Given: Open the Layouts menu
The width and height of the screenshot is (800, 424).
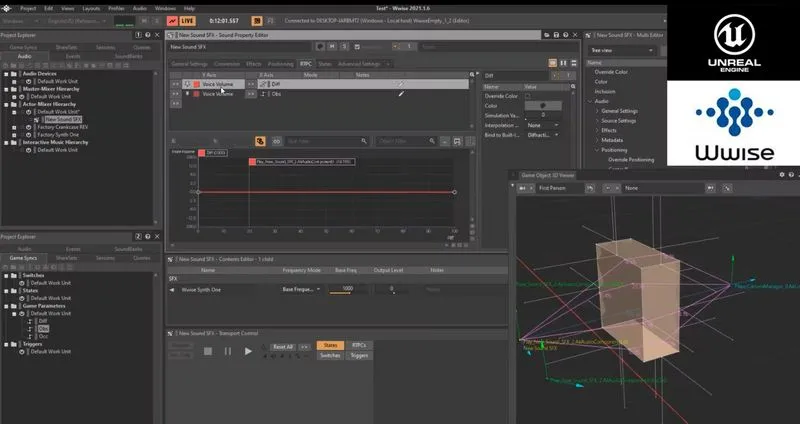Looking at the screenshot, I should 91,9.
